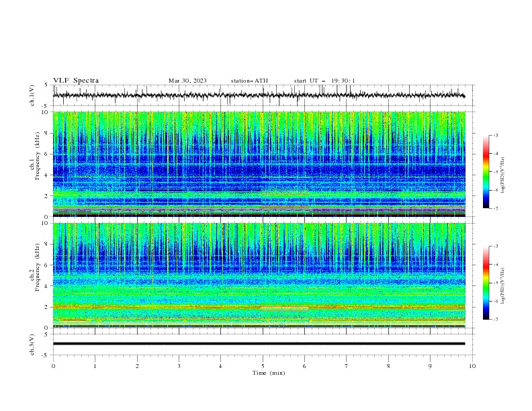Click the ch.1 "Frequency (kHz)" axis label

tap(38, 154)
